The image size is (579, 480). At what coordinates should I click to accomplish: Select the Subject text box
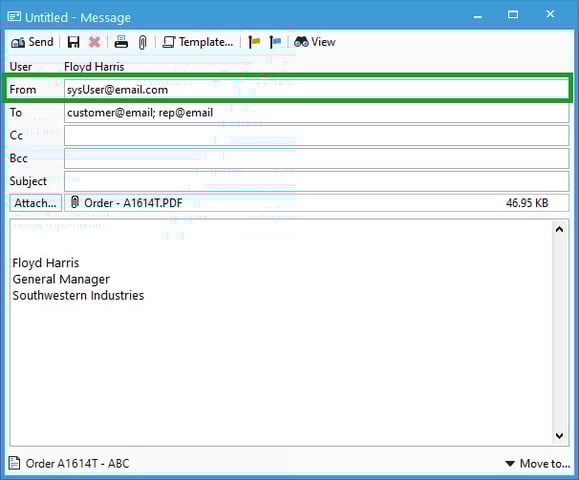coord(316,181)
